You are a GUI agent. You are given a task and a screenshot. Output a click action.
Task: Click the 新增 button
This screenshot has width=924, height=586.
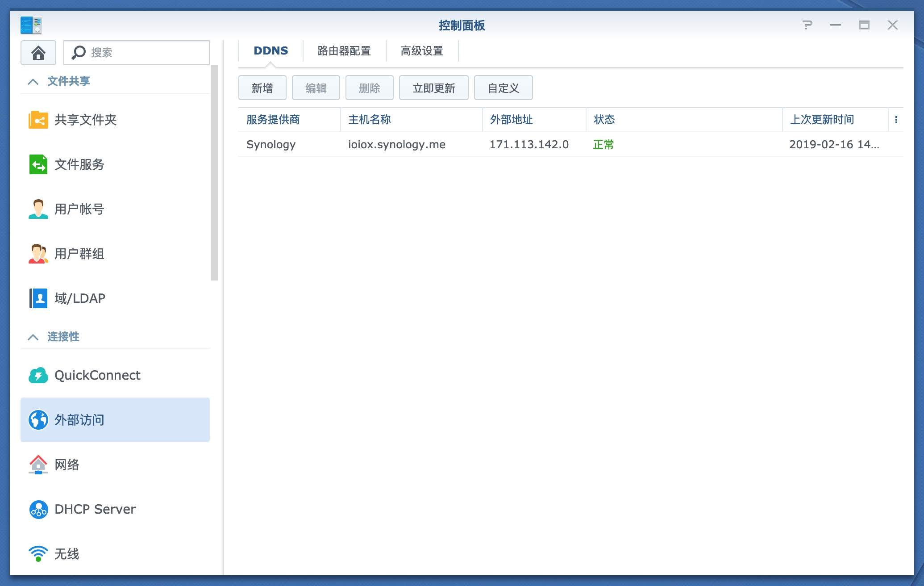[262, 88]
